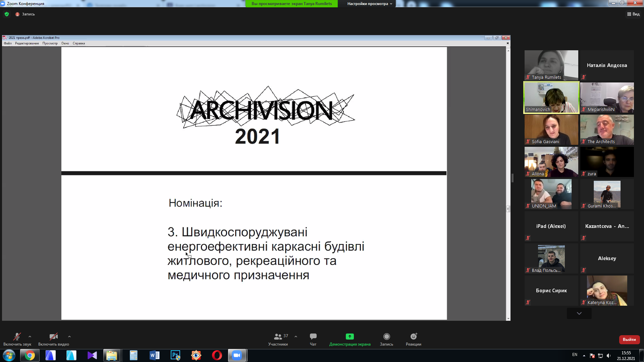Select Sofia Gasviani video tile
Screen dimensions: 644x362
[551, 130]
